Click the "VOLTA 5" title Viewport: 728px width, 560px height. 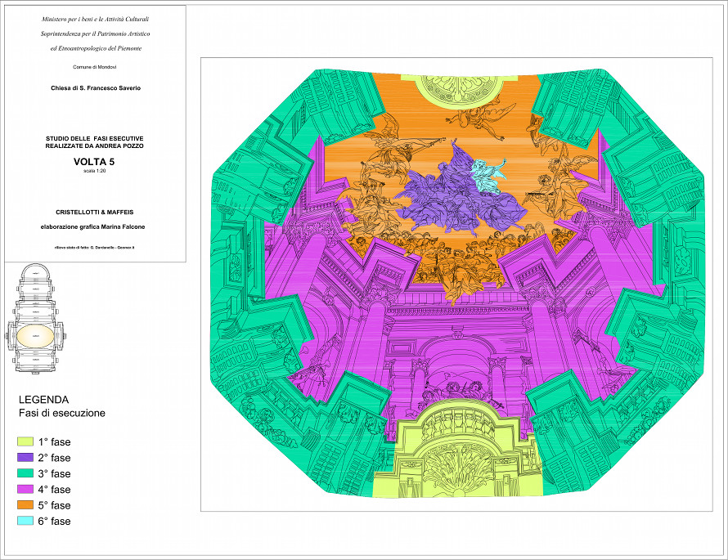coord(94,162)
